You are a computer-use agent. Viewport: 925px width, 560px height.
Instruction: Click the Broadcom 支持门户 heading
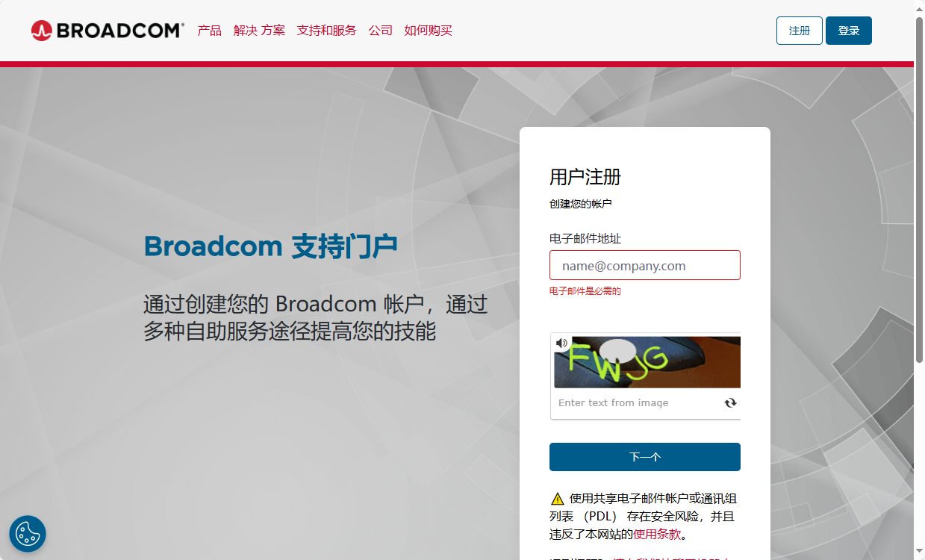coord(270,246)
